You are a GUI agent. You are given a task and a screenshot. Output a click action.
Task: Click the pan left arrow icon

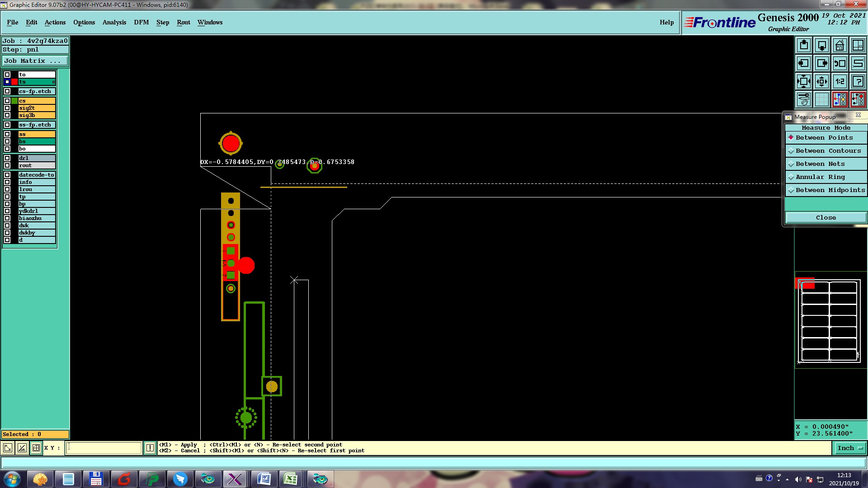(x=804, y=63)
